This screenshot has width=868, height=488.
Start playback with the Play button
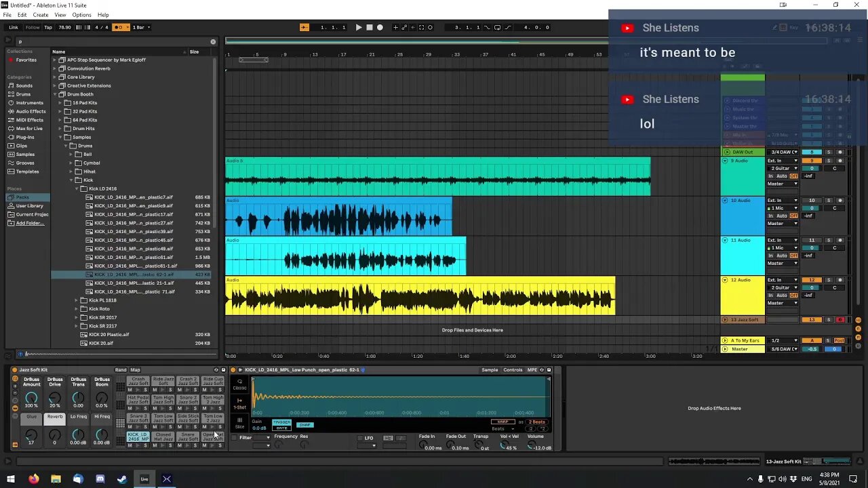tap(359, 27)
